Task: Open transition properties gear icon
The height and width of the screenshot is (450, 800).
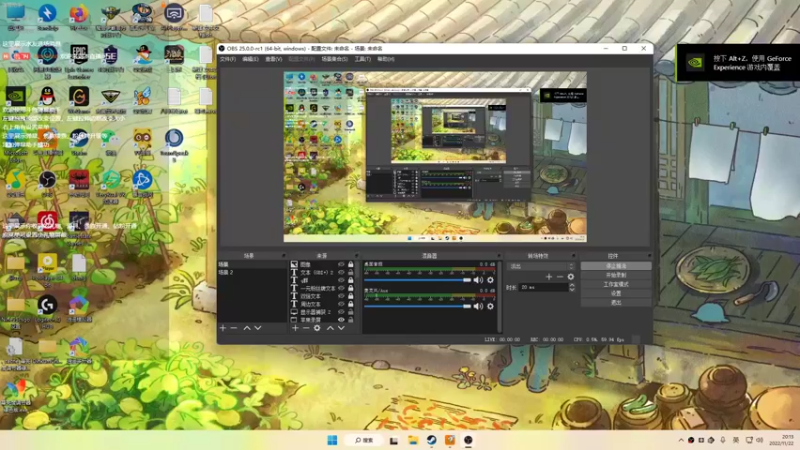Action: [x=571, y=277]
